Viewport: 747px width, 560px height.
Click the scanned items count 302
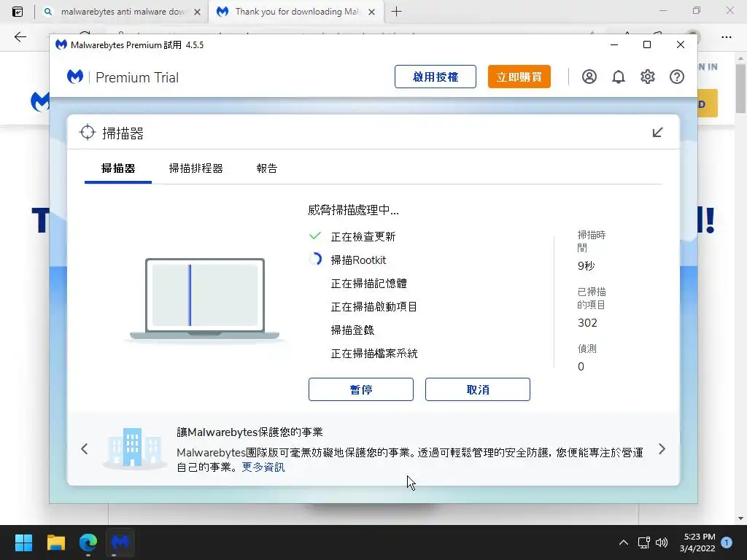click(x=587, y=323)
